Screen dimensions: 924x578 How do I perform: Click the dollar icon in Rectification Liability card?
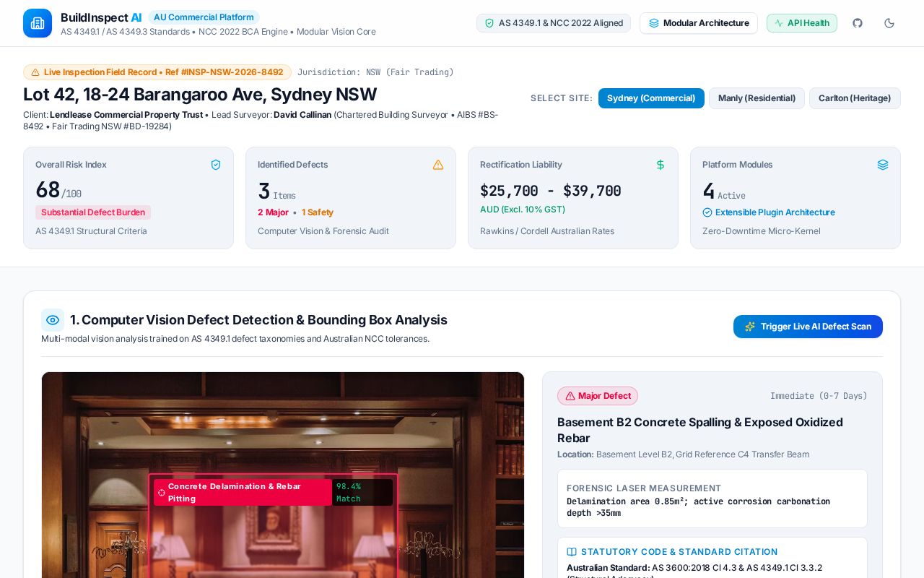661,165
